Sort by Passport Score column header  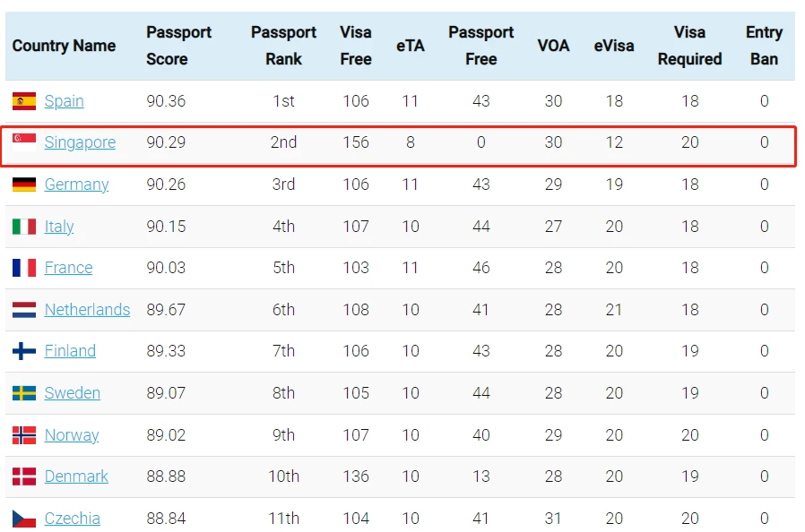click(178, 46)
